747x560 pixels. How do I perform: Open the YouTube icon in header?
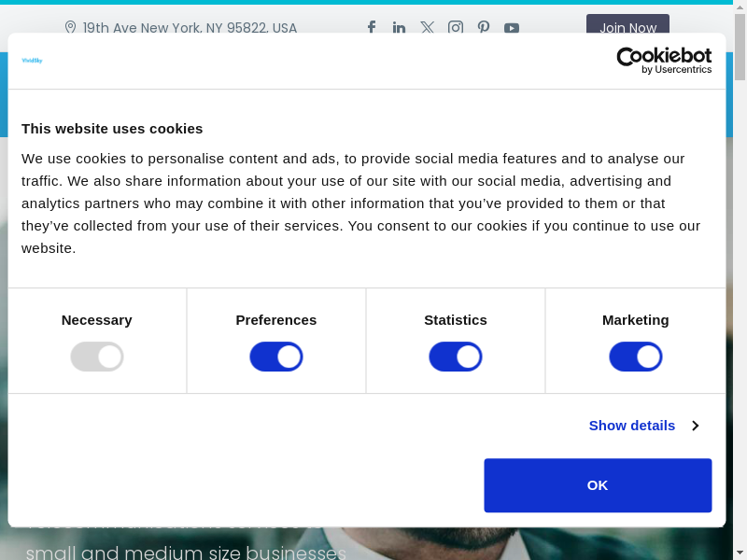512,28
